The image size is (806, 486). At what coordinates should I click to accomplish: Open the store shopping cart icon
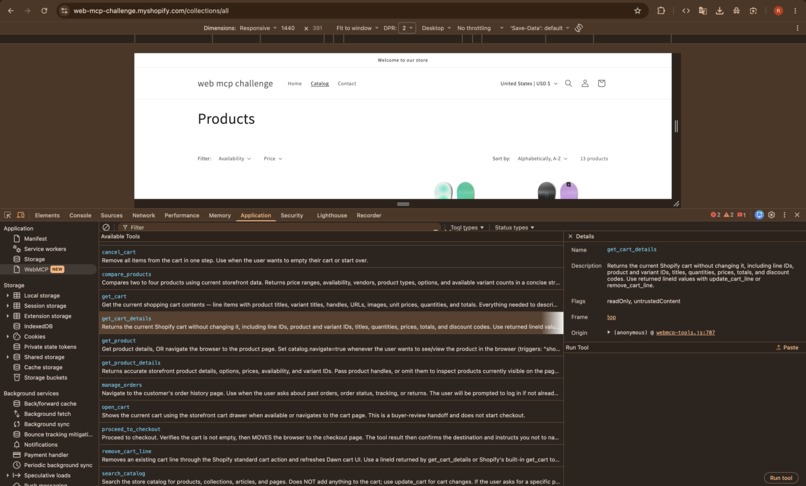[x=601, y=83]
